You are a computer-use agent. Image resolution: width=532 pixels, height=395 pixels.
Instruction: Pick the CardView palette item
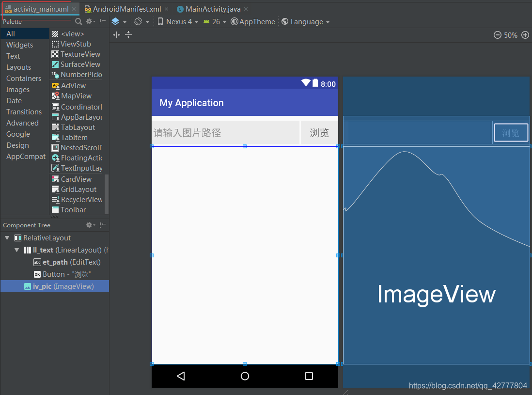point(77,179)
